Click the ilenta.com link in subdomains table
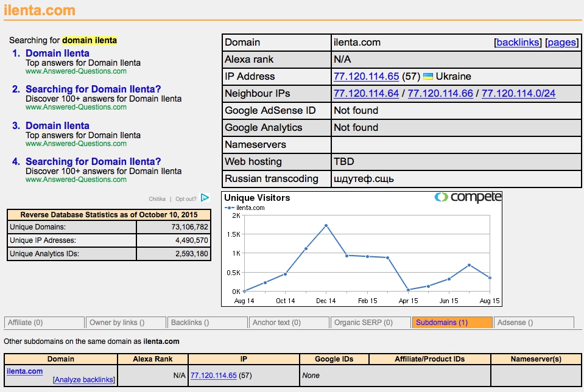The image size is (584, 392). 25,371
